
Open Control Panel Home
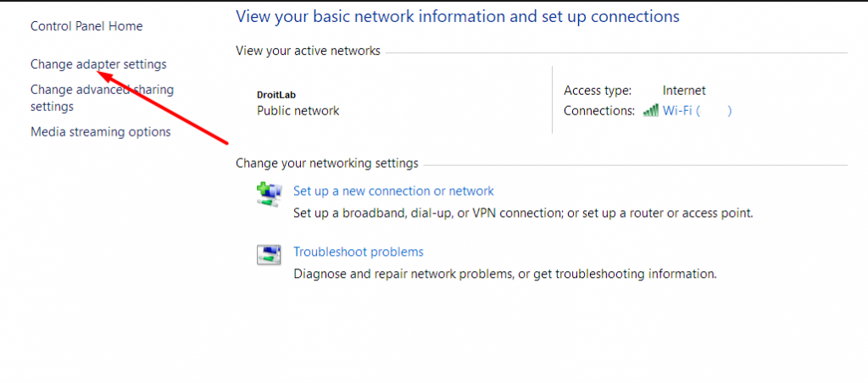[x=86, y=26]
